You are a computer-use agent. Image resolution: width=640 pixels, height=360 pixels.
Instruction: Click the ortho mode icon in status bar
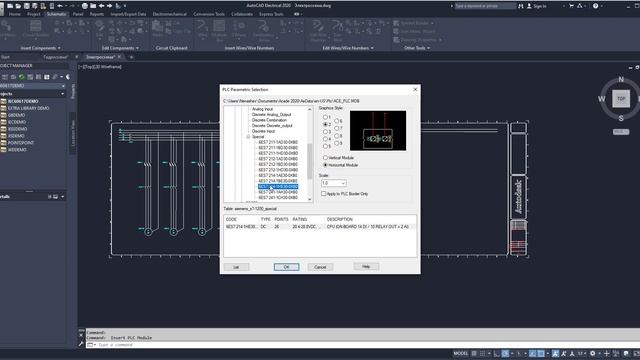[x=496, y=353]
